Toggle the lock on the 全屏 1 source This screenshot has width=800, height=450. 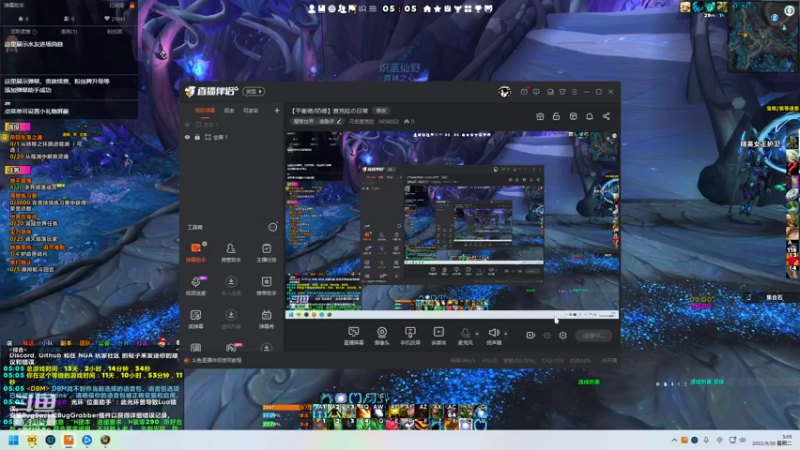tap(197, 137)
